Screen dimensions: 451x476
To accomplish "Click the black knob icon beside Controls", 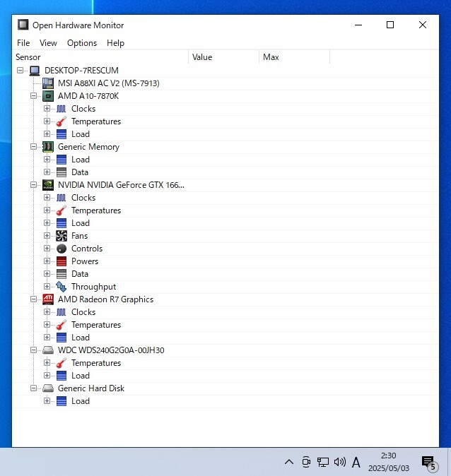I will [61, 249].
